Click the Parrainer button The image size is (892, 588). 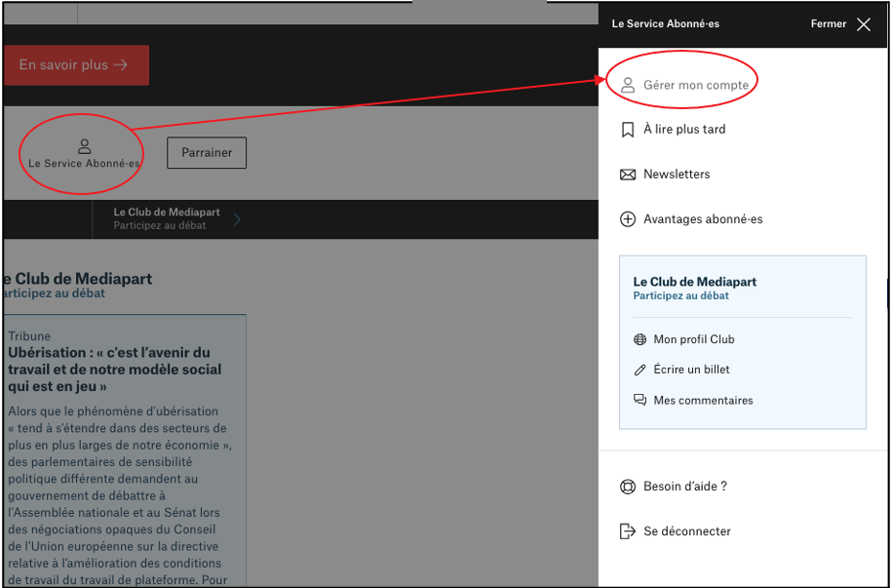207,152
